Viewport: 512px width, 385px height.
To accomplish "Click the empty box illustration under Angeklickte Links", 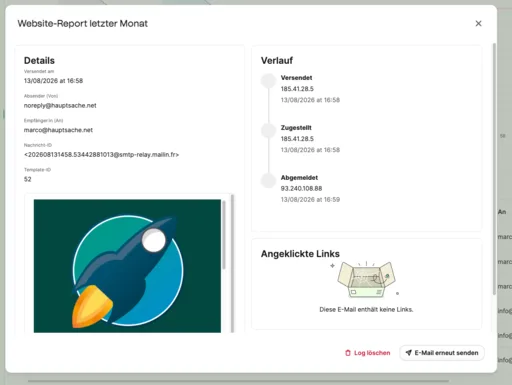I will (366, 280).
